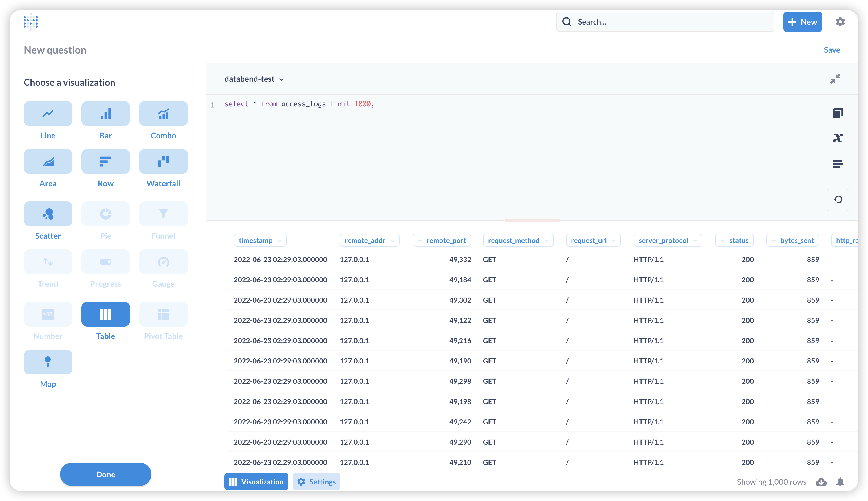The width and height of the screenshot is (868, 501).
Task: Open the data reference book icon
Action: 838,113
